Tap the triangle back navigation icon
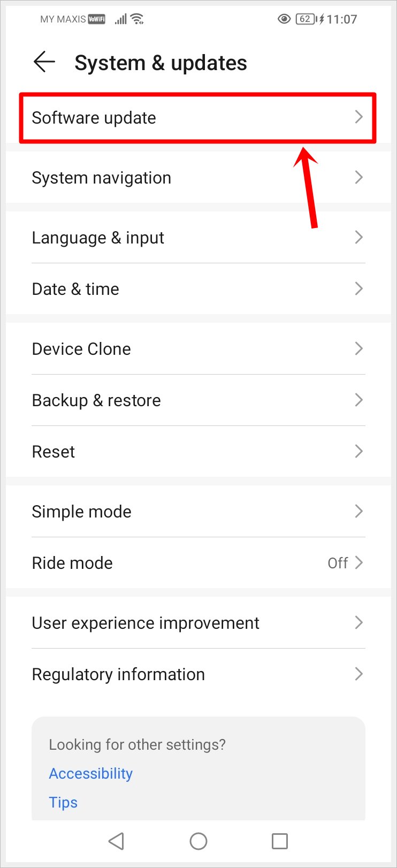The image size is (397, 868). [117, 841]
